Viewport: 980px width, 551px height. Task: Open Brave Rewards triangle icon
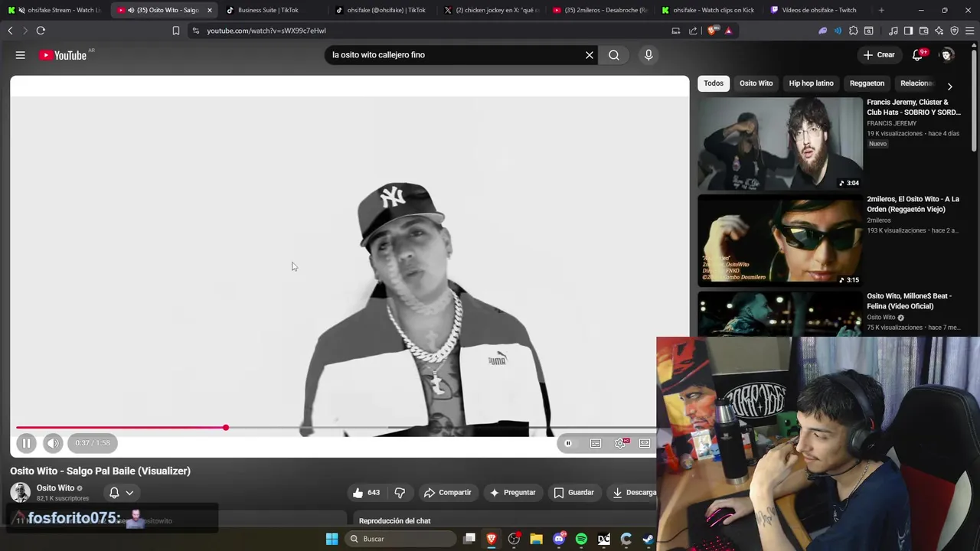[x=728, y=31]
